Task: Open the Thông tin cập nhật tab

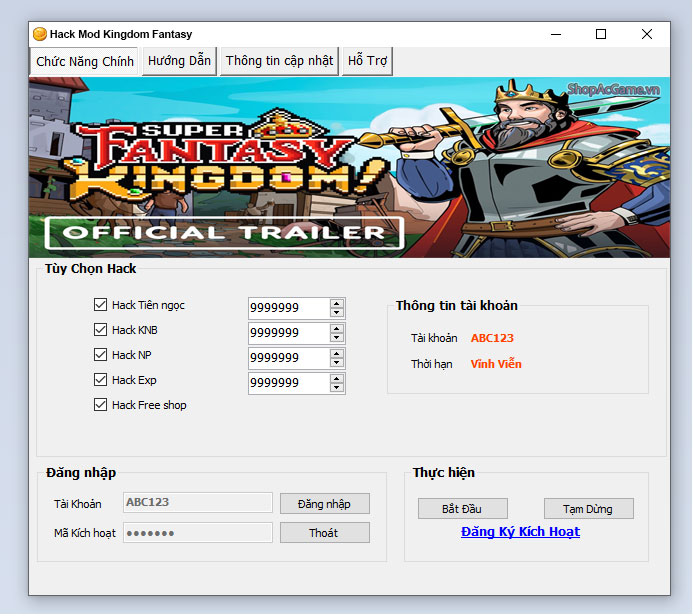Action: [x=279, y=61]
